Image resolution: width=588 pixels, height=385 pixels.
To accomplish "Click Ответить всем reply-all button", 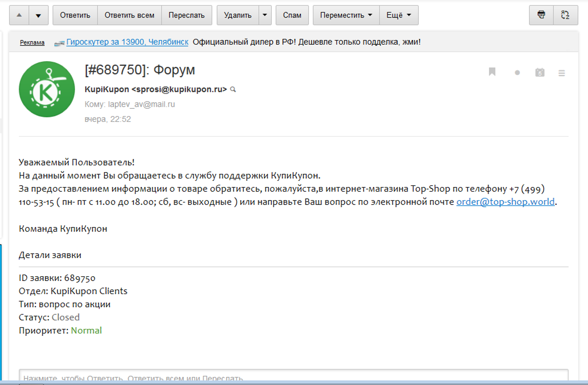I will tap(130, 15).
